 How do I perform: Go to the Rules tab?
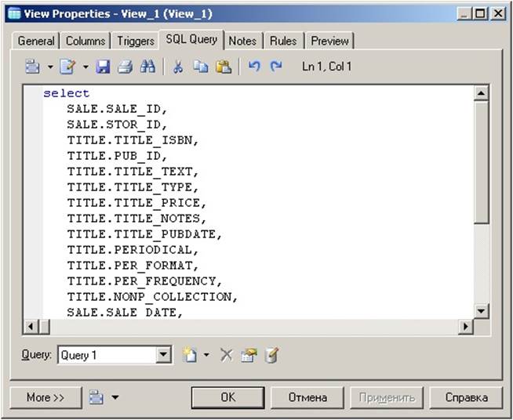[x=283, y=41]
